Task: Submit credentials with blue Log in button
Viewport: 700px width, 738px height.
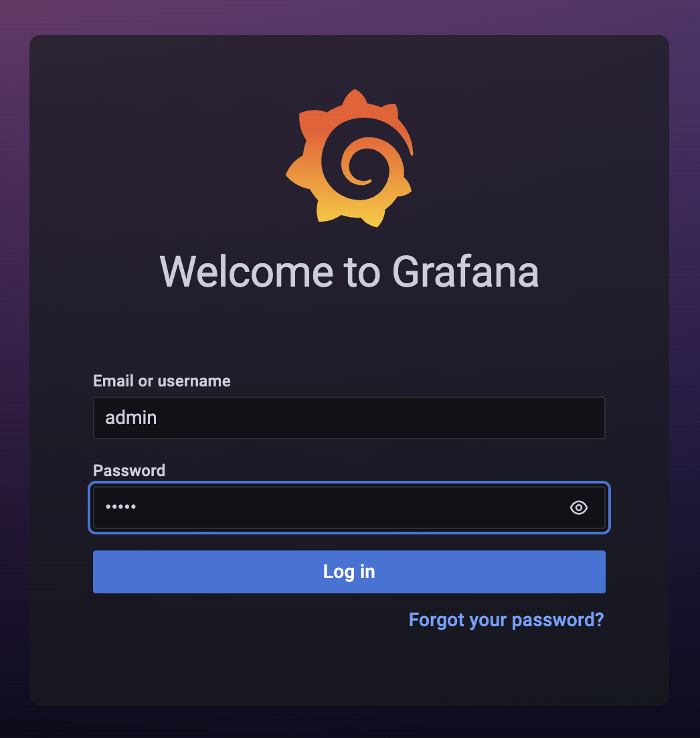Action: [349, 572]
